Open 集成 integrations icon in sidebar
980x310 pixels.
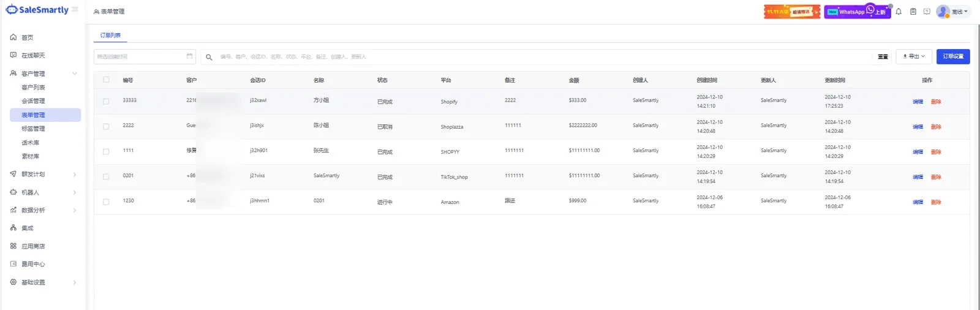click(x=13, y=228)
